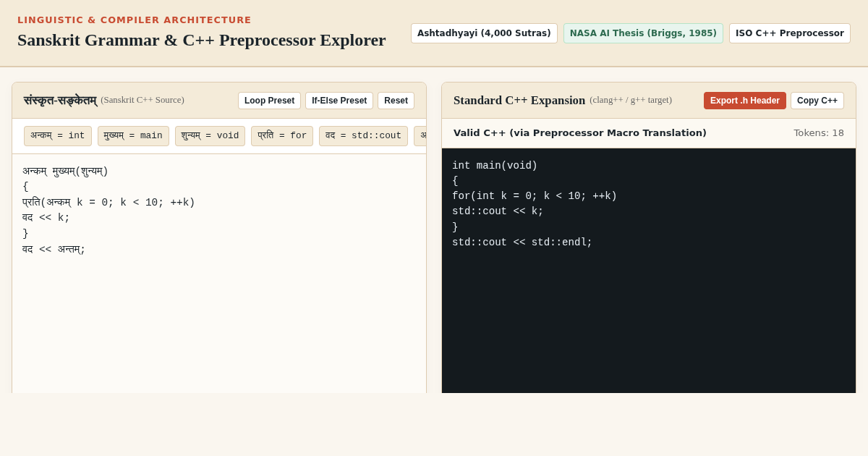Click the 'Tokens: 18' counter
Image resolution: width=868 pixels, height=456 pixels.
pos(819,133)
